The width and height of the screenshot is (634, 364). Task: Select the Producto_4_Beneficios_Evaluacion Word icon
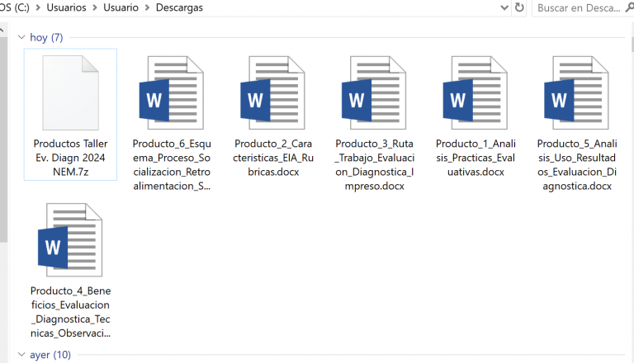pos(70,240)
